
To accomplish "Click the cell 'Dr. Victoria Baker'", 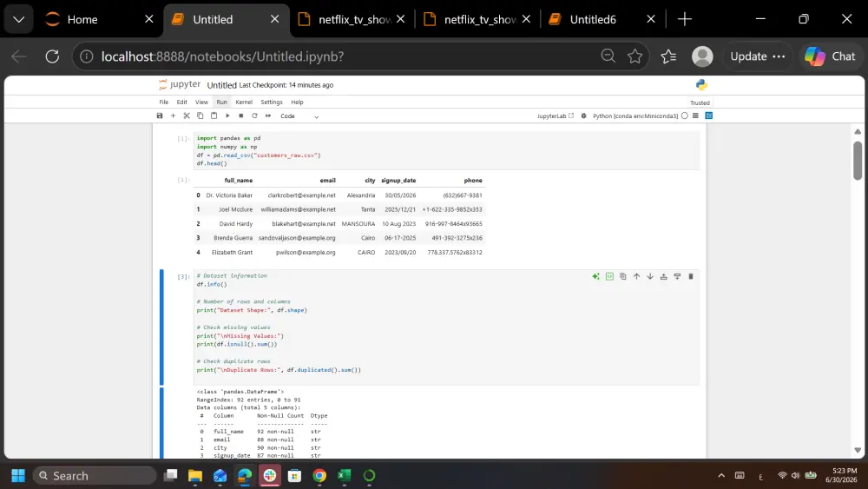I will (229, 195).
